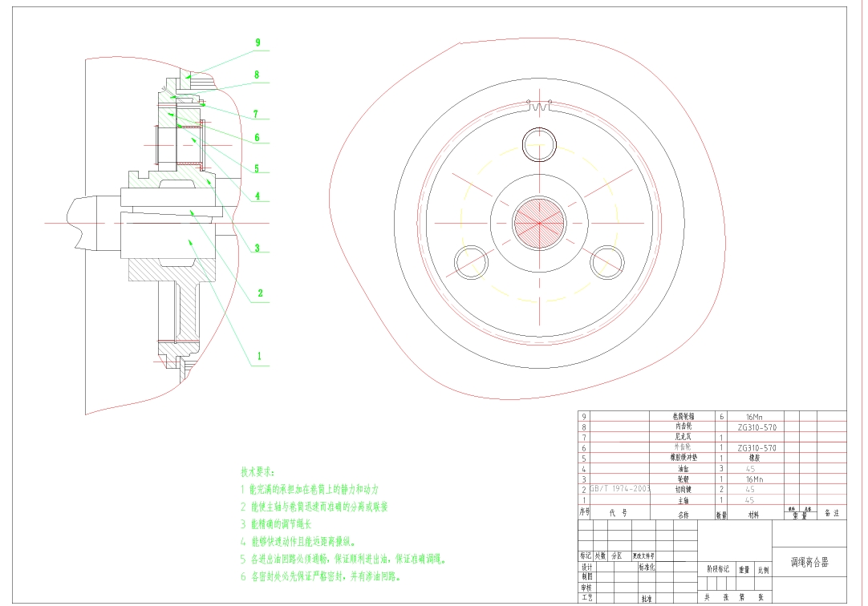Click the 备注 column header
This screenshot has width=868, height=606.
point(831,511)
